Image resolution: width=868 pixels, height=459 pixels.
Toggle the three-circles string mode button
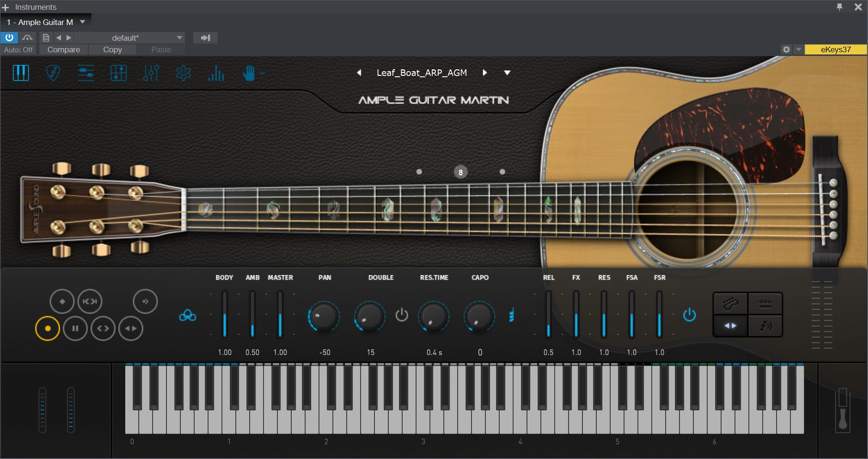coord(765,303)
